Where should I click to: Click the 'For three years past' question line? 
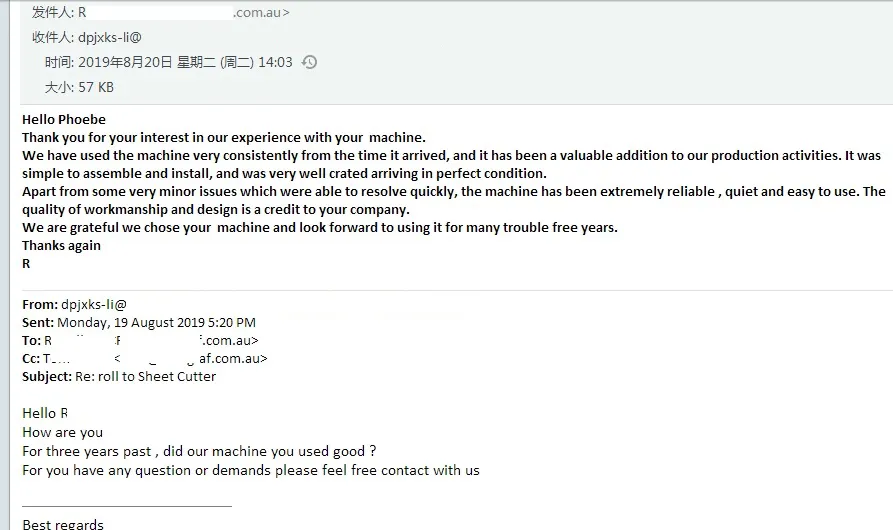pyautogui.click(x=199, y=451)
